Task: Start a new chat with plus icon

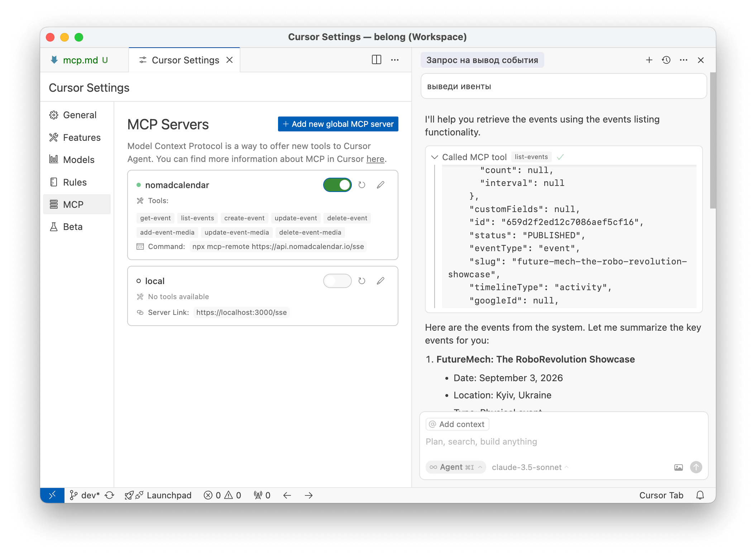Action: click(649, 60)
